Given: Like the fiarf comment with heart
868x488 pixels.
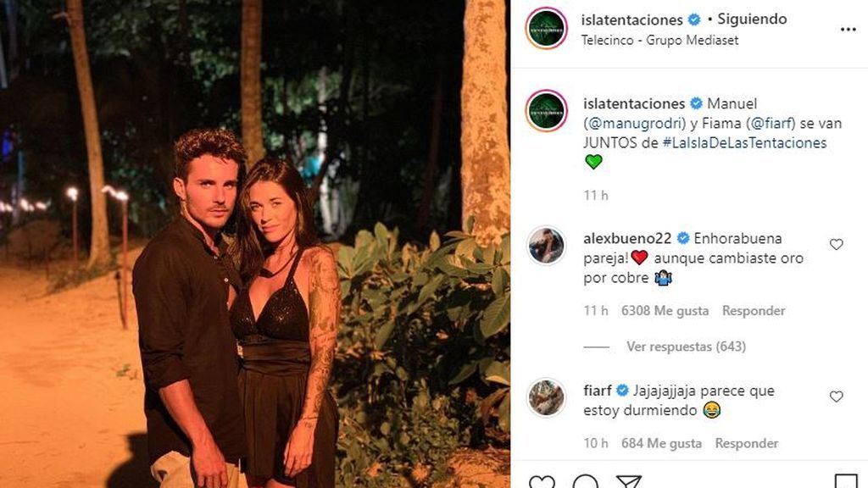Looking at the screenshot, I should point(837,396).
